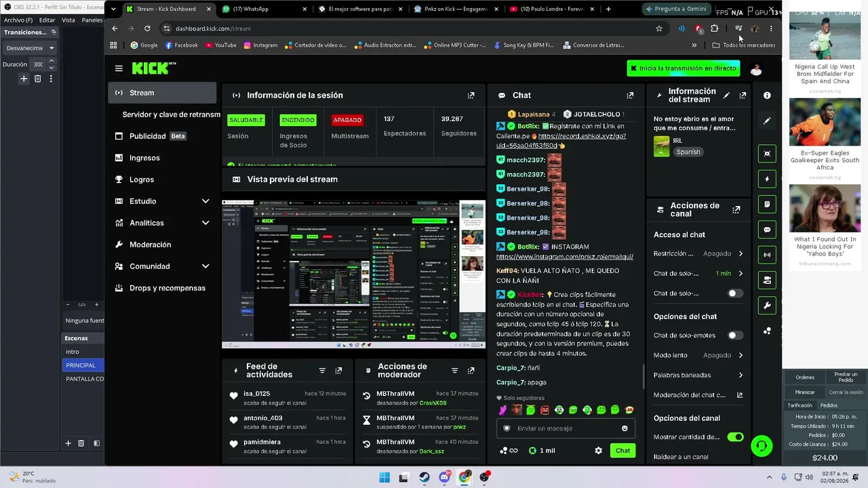Select Stream in the sidebar

point(162,93)
